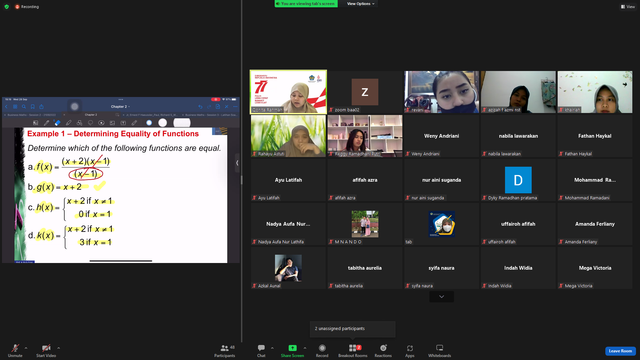Click the tabitha aurelia participant tile
This screenshot has height=360, width=640.
[x=364, y=268]
